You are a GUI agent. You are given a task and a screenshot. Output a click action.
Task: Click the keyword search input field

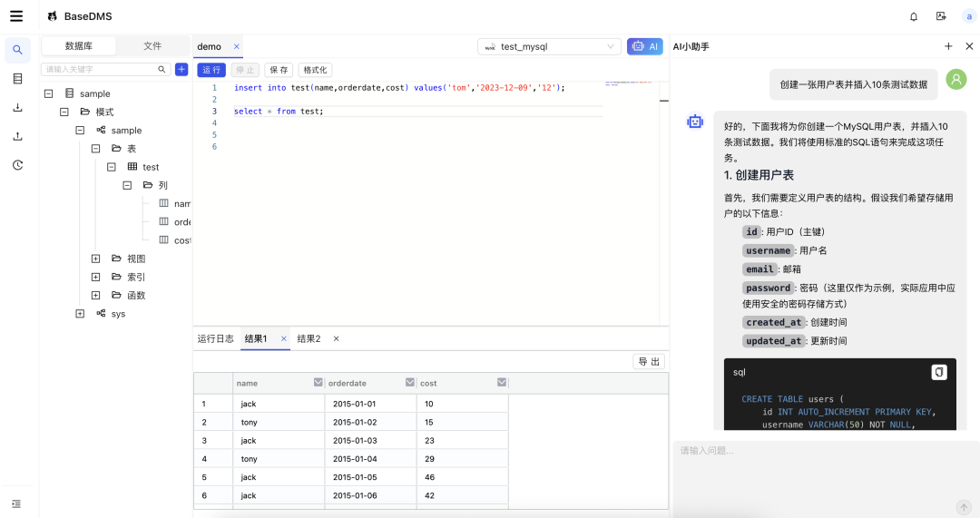coord(100,69)
